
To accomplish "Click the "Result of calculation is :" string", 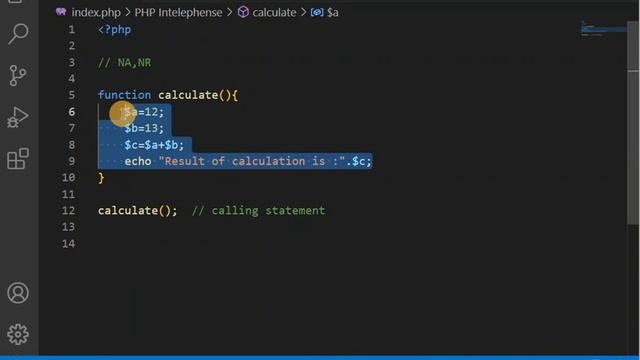I will click(252, 161).
